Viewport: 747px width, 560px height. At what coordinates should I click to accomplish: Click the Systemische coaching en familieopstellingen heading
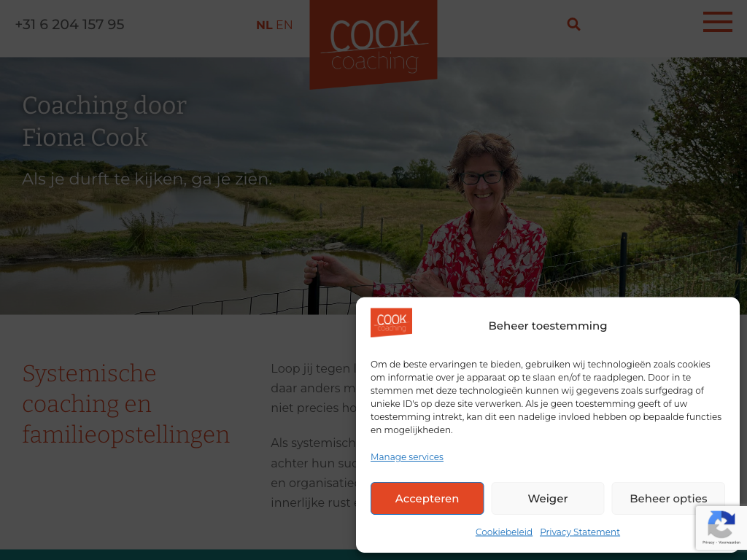pos(126,404)
